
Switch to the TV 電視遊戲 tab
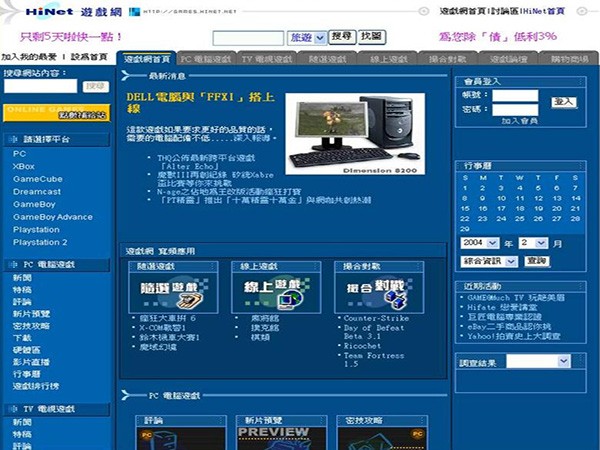pos(267,59)
